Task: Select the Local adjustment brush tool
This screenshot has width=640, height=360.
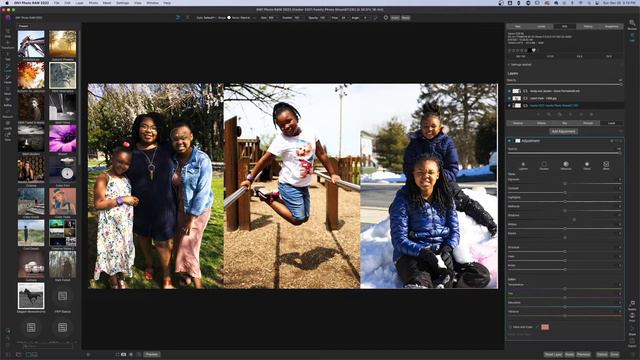Action: click(8, 67)
